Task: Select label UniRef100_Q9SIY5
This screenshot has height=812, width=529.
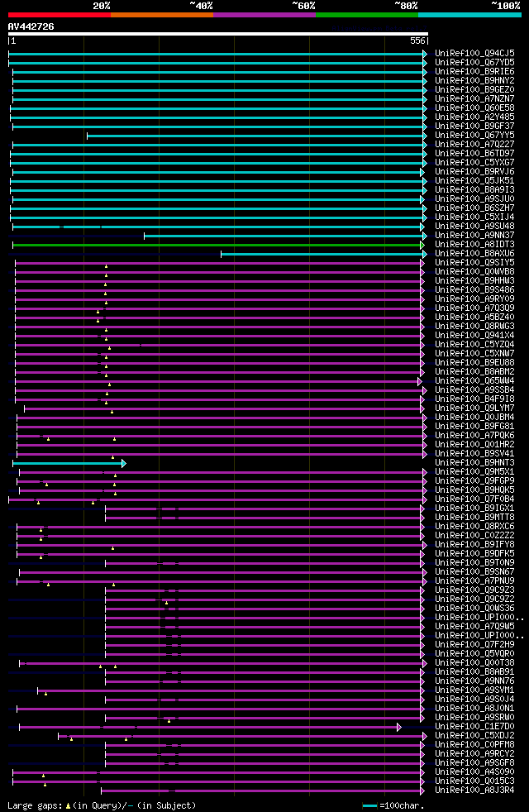Action: [x=474, y=263]
